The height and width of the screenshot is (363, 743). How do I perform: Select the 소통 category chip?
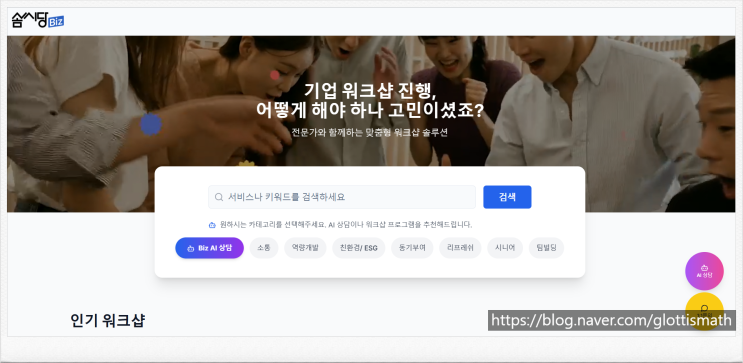point(264,248)
